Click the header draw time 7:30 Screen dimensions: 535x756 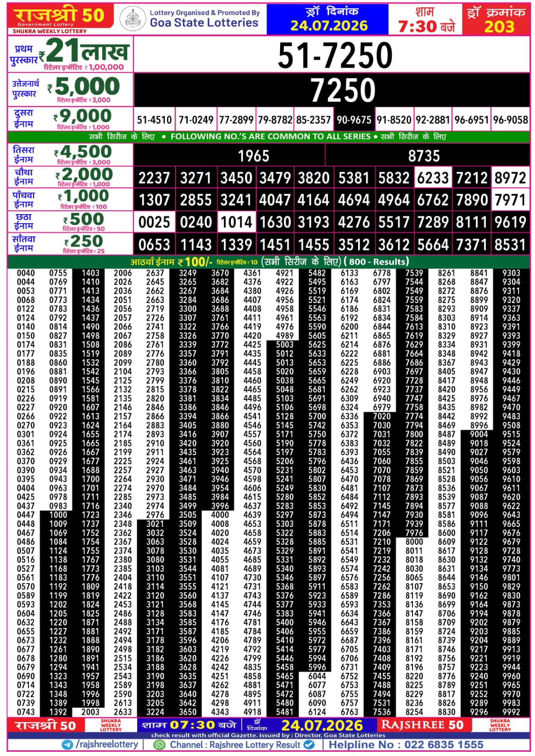pyautogui.click(x=417, y=26)
